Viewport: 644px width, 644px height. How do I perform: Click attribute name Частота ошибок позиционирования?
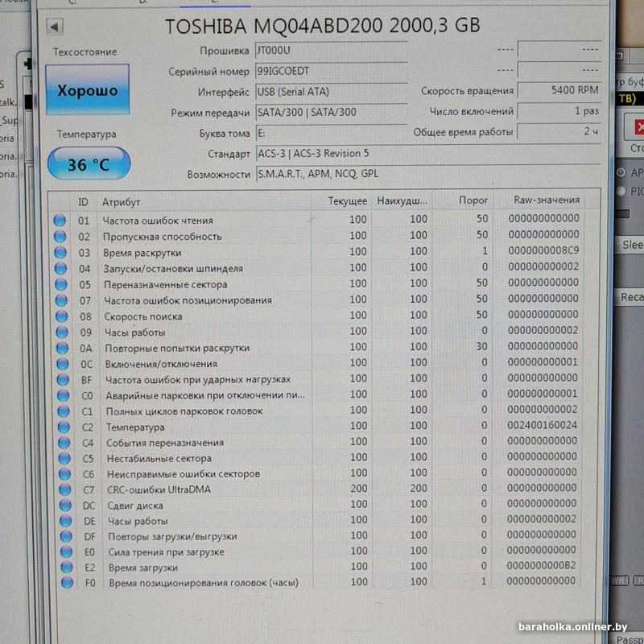tap(188, 300)
